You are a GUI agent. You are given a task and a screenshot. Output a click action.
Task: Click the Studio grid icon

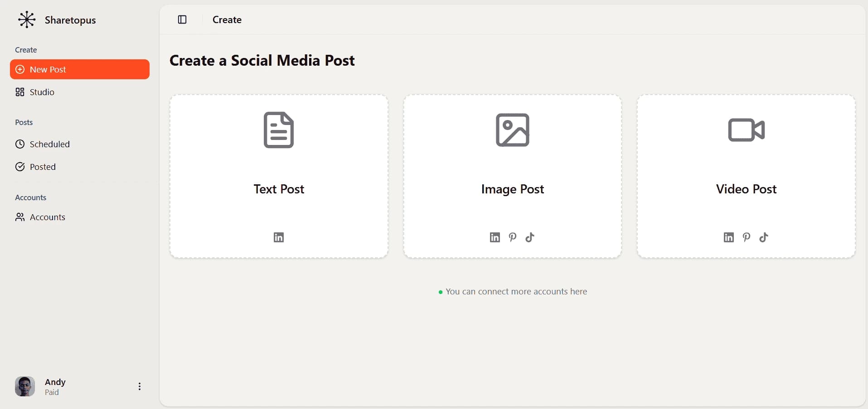pyautogui.click(x=20, y=92)
